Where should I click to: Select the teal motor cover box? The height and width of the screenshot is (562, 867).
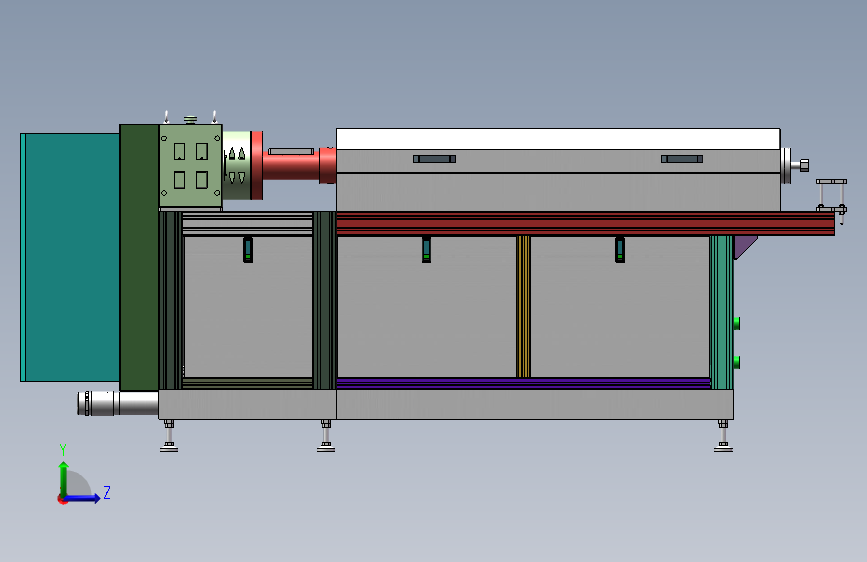click(70, 257)
